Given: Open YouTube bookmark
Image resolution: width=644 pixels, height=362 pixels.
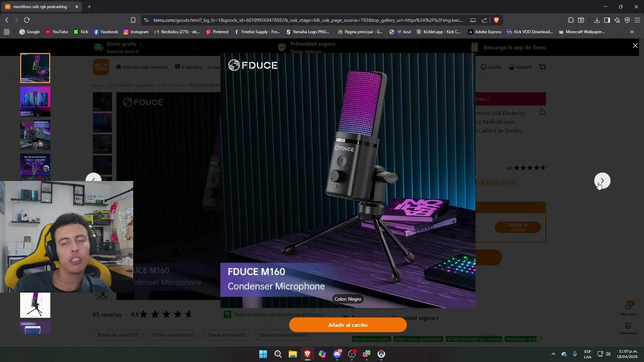Looking at the screenshot, I should tap(57, 32).
